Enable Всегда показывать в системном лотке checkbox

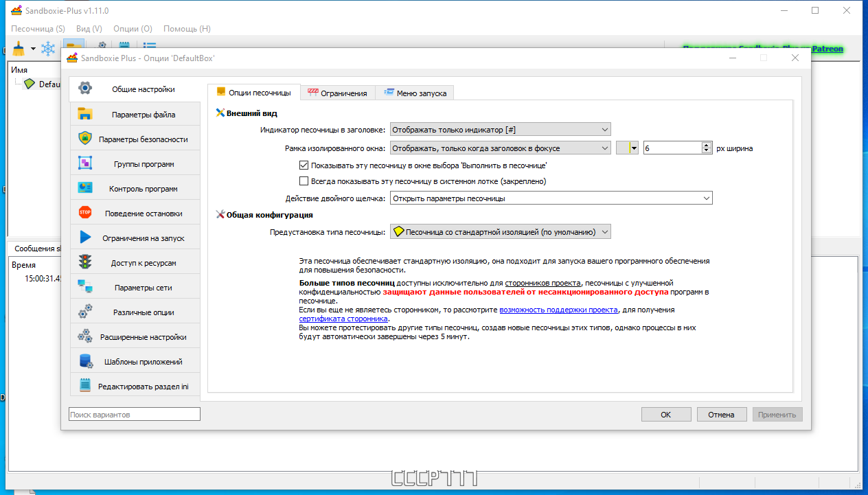304,181
